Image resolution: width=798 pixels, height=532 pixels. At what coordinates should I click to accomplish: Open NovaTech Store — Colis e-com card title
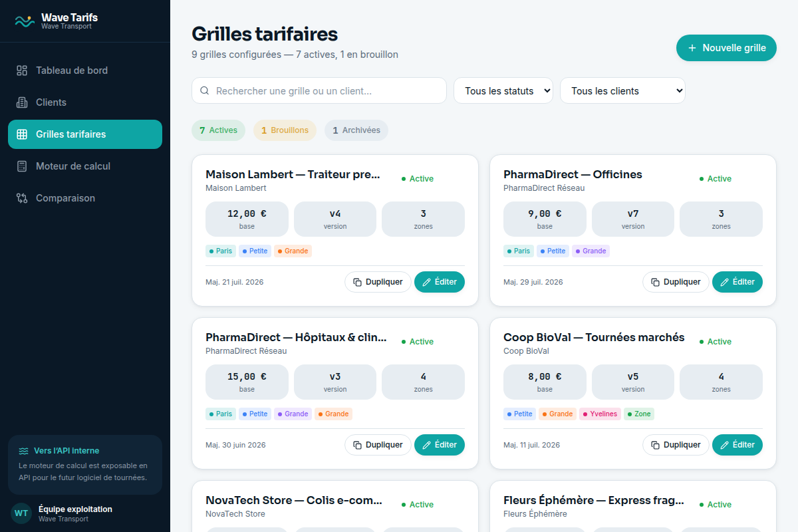pos(294,500)
